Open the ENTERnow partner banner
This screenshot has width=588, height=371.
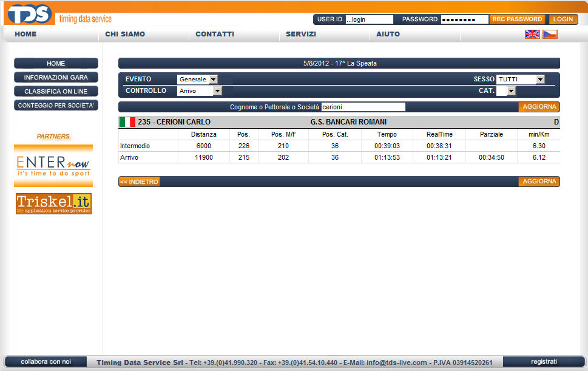[x=53, y=165]
